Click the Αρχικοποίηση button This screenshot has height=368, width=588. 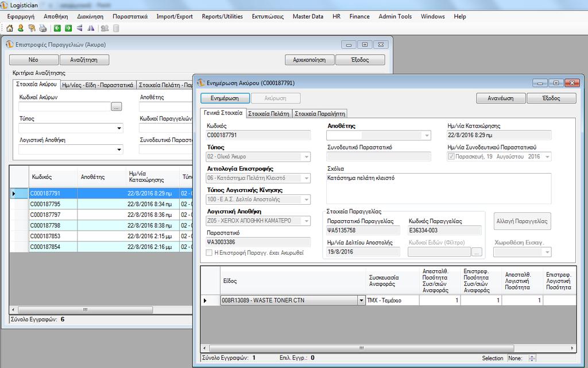pyautogui.click(x=310, y=60)
